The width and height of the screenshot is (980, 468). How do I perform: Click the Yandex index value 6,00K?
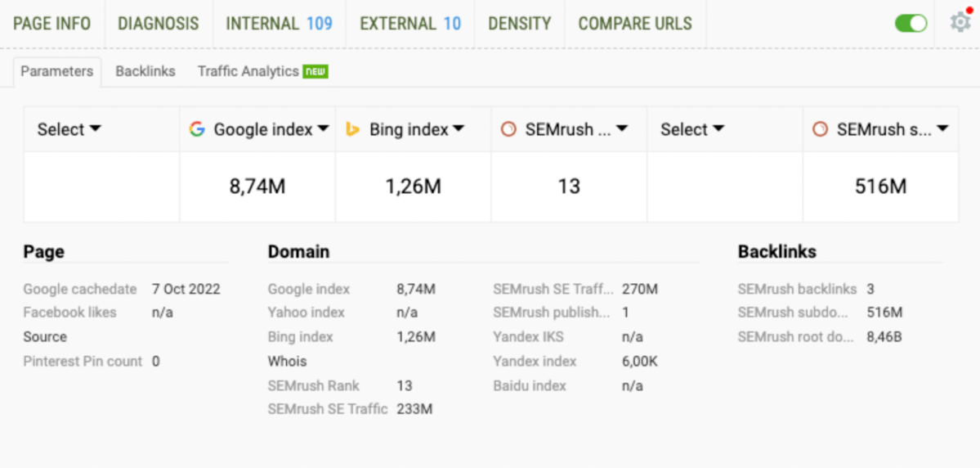tap(640, 361)
